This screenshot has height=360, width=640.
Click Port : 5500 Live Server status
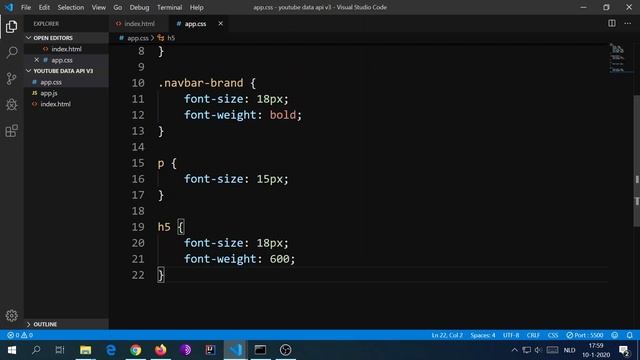point(584,335)
